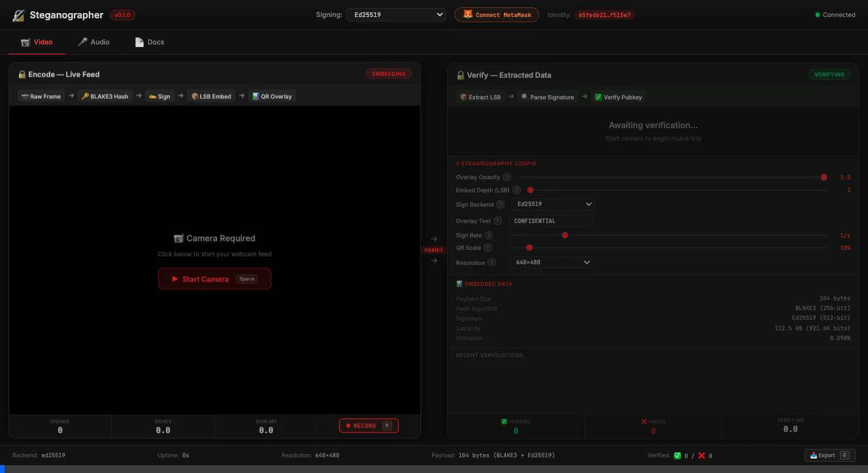The width and height of the screenshot is (868, 473).
Task: Open the Signing dropdown in the header
Action: click(x=396, y=14)
